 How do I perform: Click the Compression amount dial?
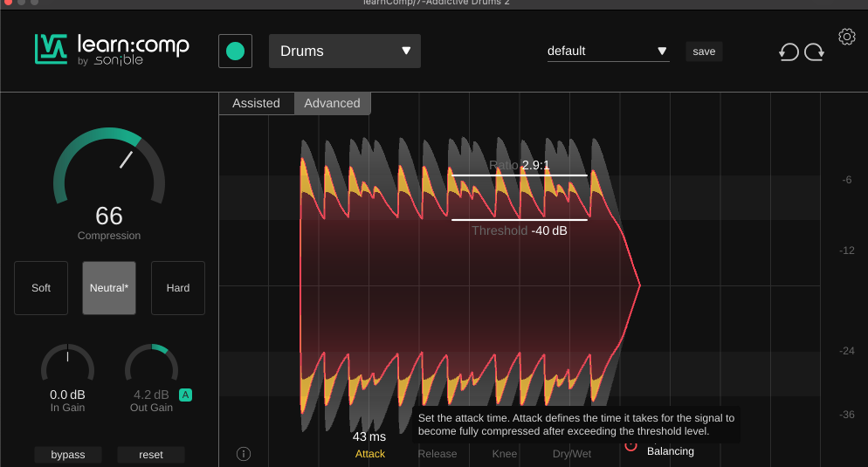[x=109, y=171]
